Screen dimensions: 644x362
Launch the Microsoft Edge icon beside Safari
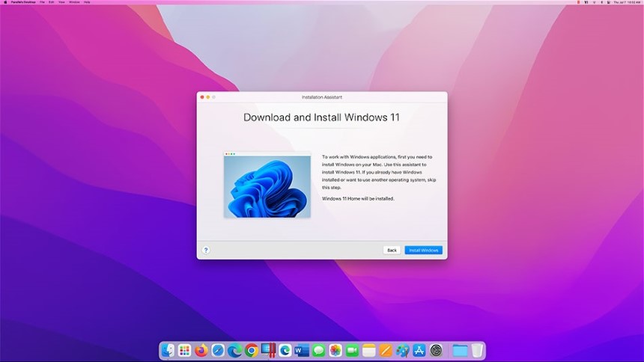(x=235, y=351)
